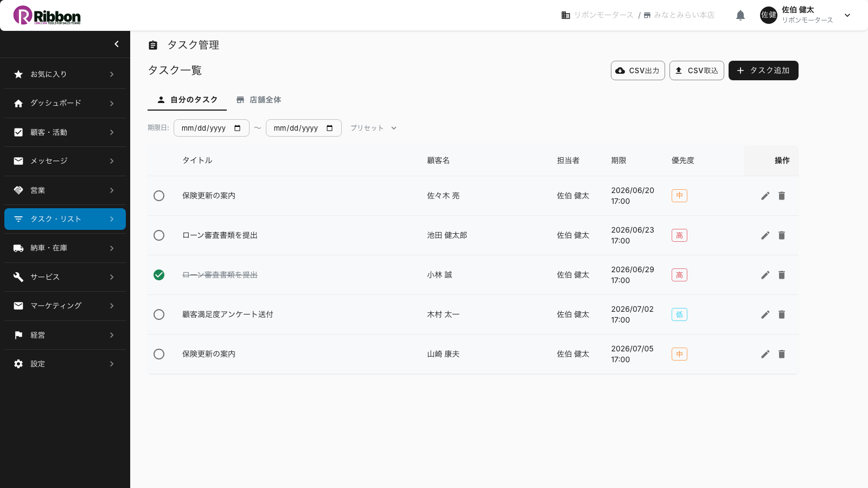This screenshot has width=868, height=488.
Task: Open calendar picker on start date field
Action: point(238,128)
